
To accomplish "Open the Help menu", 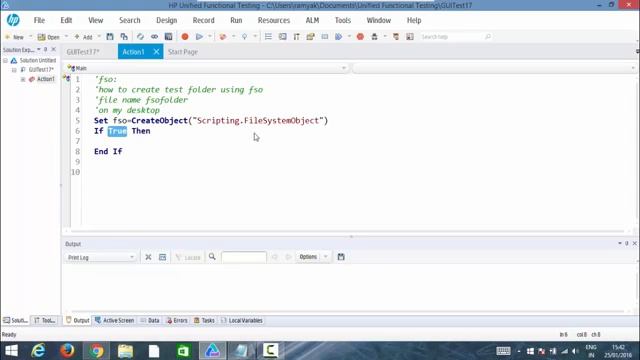I will pos(414,20).
